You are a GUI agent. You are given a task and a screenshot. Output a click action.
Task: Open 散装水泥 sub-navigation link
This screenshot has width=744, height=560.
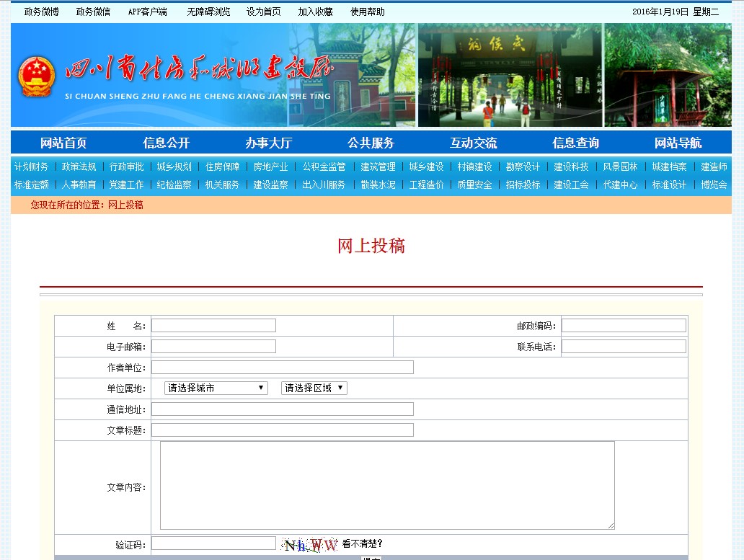click(x=378, y=185)
